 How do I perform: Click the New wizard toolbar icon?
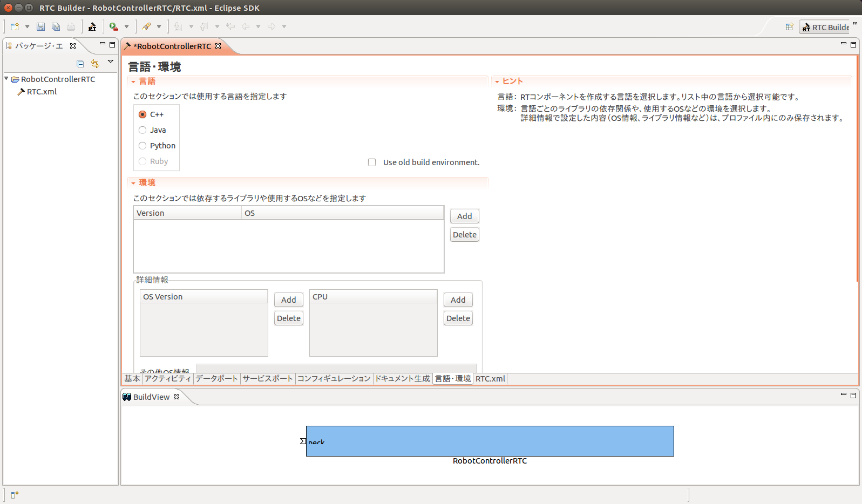15,26
